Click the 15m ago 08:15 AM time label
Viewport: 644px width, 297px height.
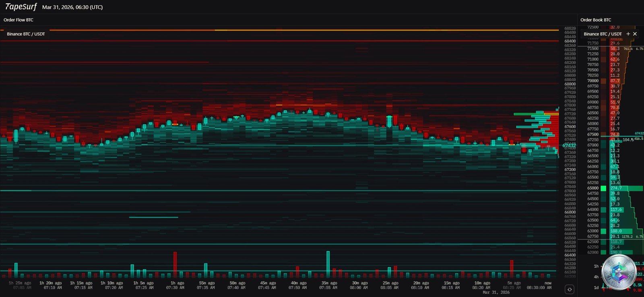pos(450,285)
